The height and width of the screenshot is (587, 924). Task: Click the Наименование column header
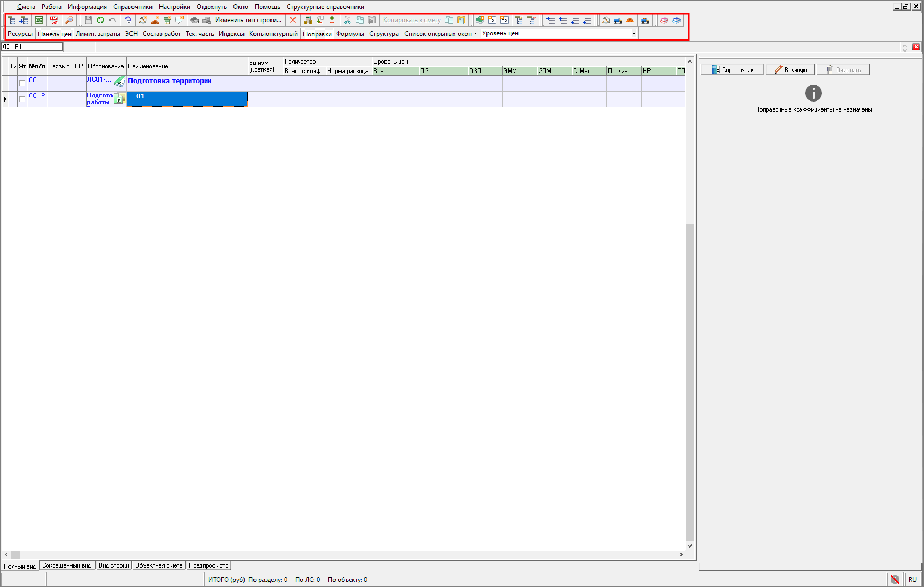(187, 66)
